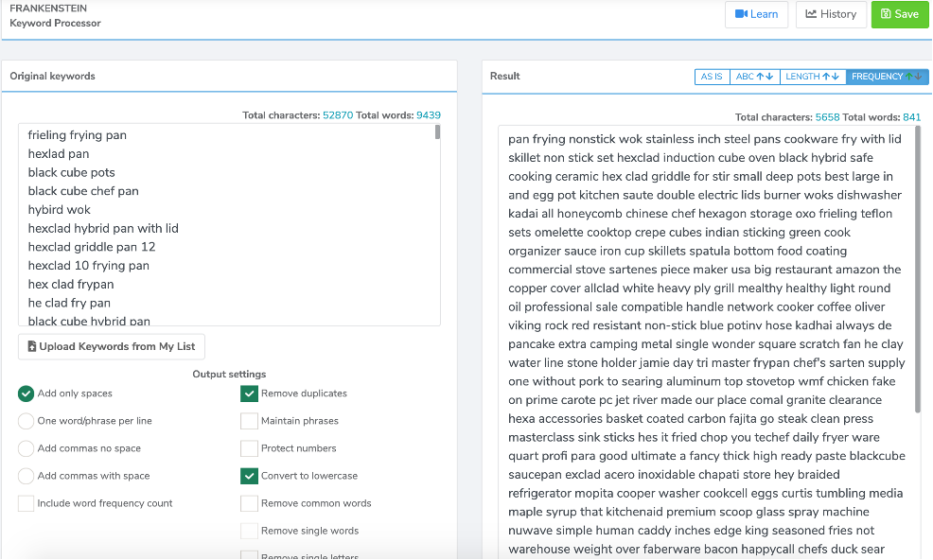This screenshot has height=560, width=933.
Task: Click the Learn video button
Action: tap(756, 14)
